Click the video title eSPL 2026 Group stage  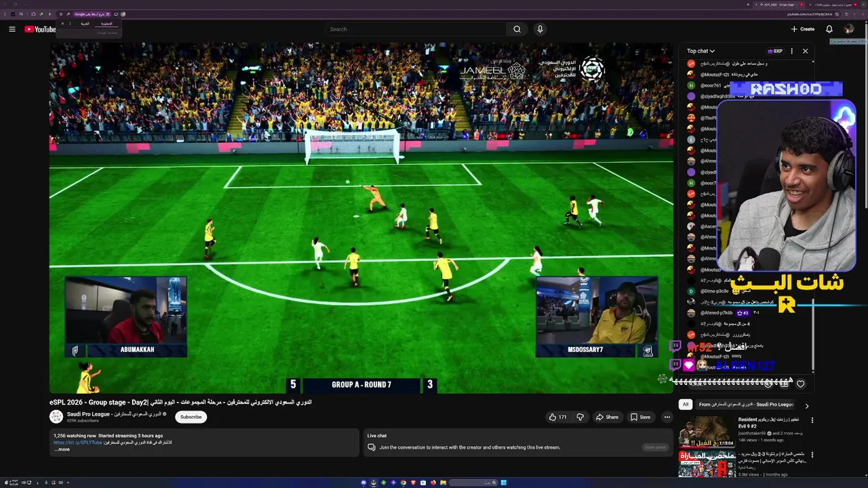[x=180, y=402]
